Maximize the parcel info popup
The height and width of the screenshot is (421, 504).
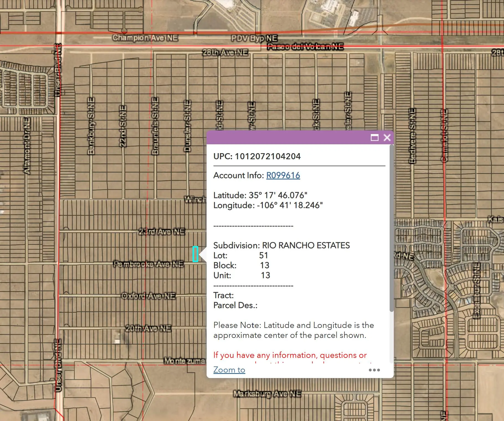(374, 138)
